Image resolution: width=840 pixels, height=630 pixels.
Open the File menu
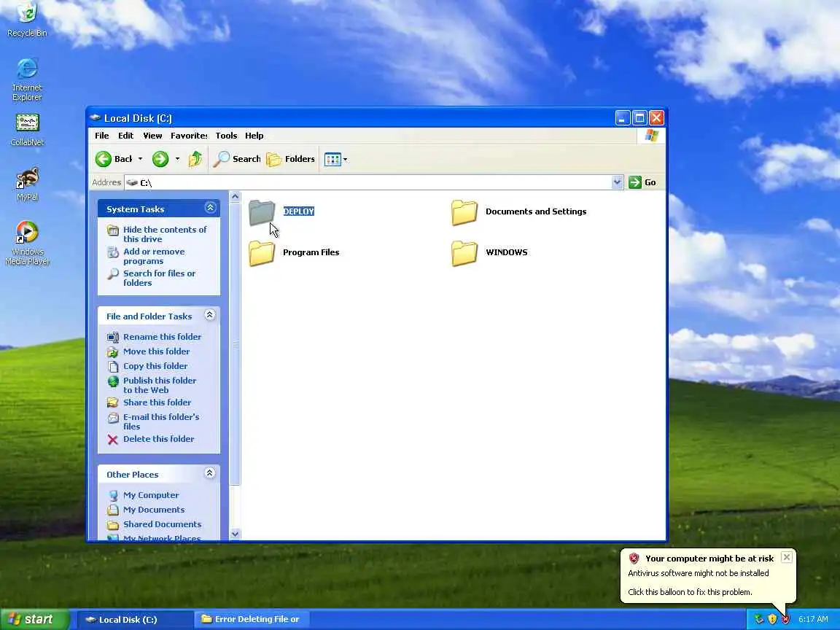tap(102, 136)
